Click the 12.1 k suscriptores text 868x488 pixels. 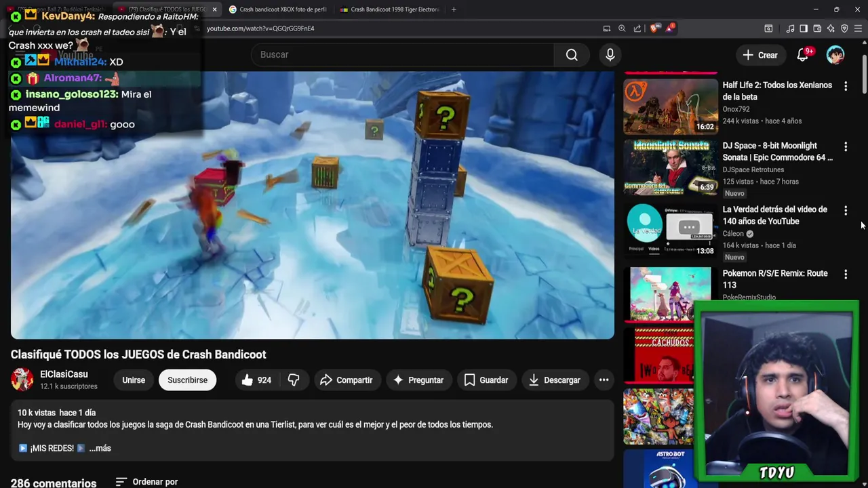coord(68,386)
